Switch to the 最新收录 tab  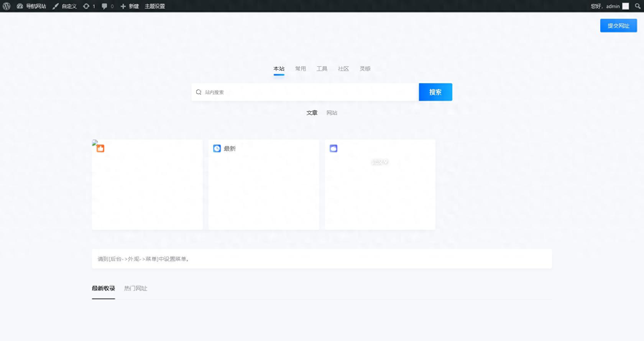(x=103, y=288)
